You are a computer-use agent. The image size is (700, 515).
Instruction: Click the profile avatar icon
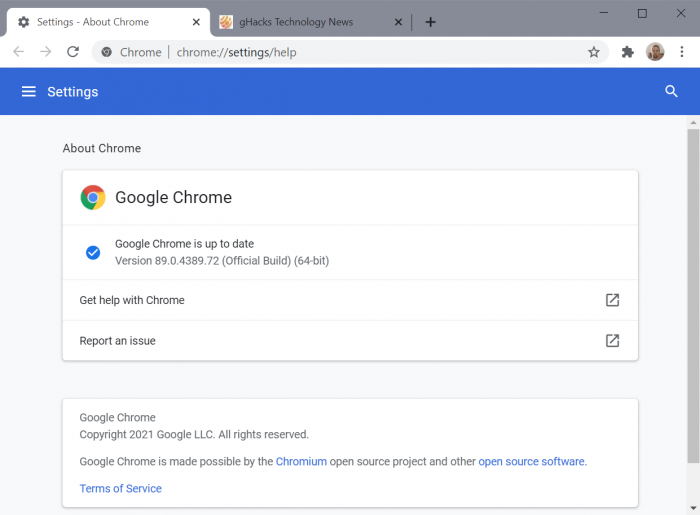(655, 52)
